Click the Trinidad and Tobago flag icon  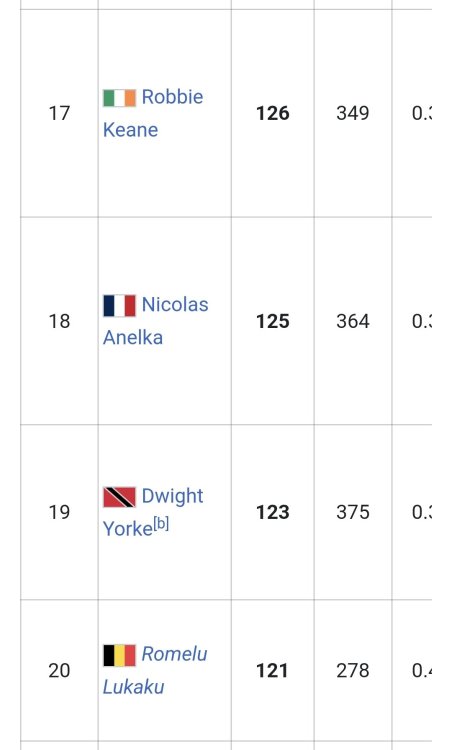pyautogui.click(x=120, y=497)
